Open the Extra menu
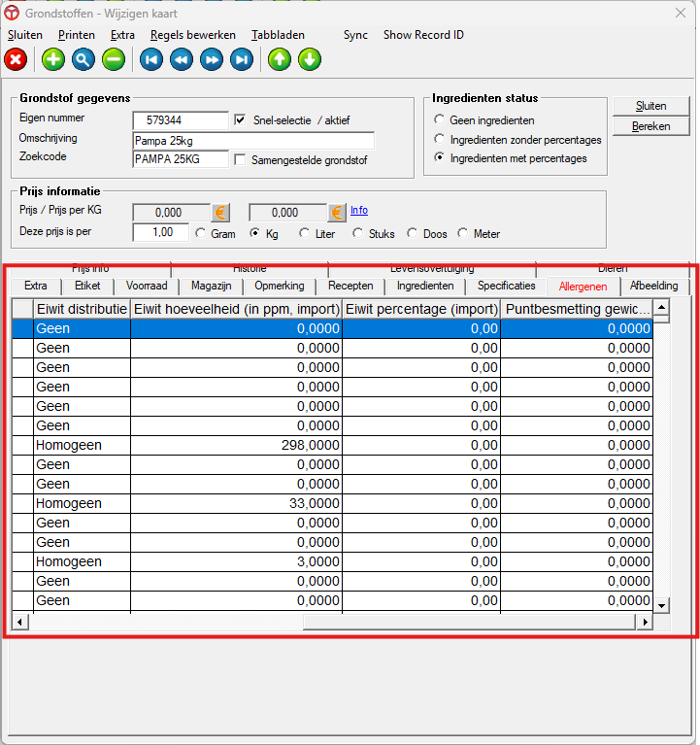The width and height of the screenshot is (700, 745). [x=122, y=35]
